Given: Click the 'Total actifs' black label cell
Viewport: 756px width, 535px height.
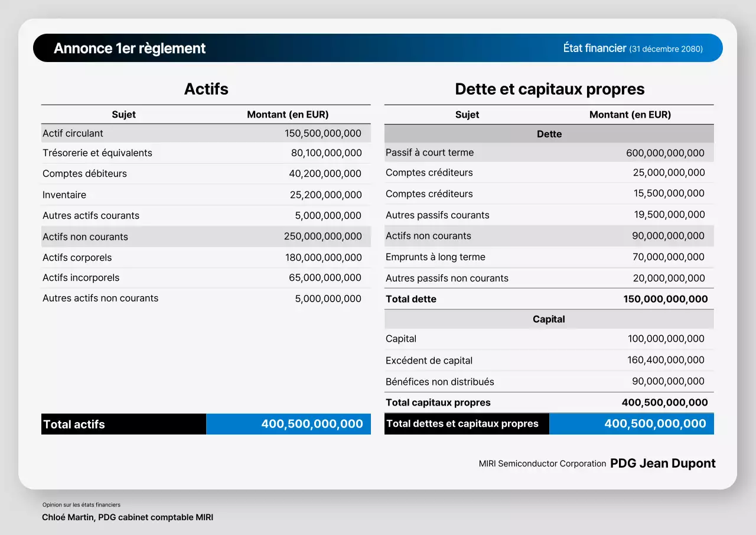Looking at the screenshot, I should 123,424.
